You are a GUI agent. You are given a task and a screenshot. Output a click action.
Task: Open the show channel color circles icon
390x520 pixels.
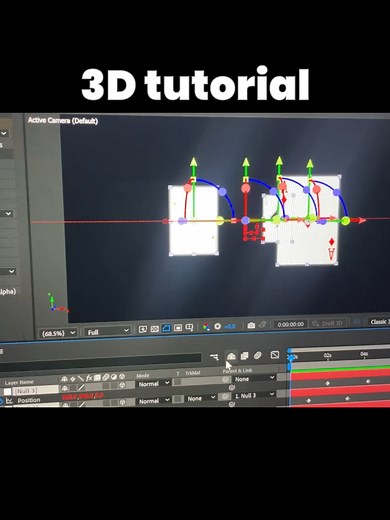[x=206, y=327]
